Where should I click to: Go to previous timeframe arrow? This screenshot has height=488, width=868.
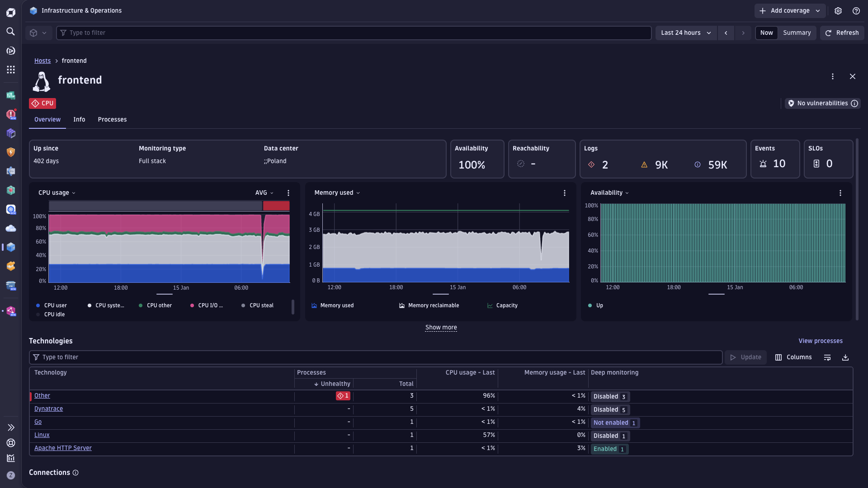click(x=726, y=33)
